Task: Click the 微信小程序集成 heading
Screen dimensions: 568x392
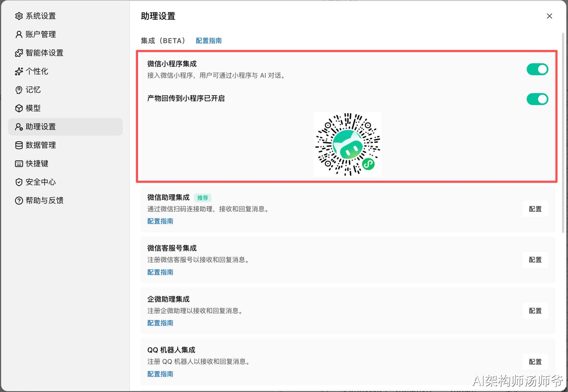Action: 172,64
